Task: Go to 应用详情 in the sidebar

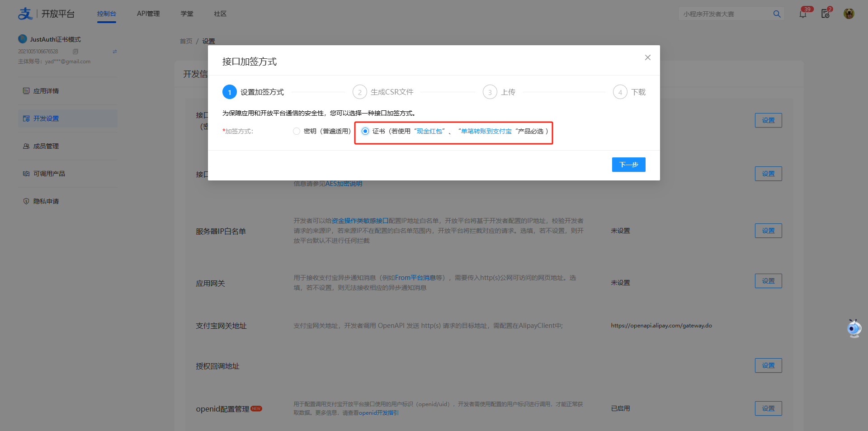Action: click(x=46, y=91)
